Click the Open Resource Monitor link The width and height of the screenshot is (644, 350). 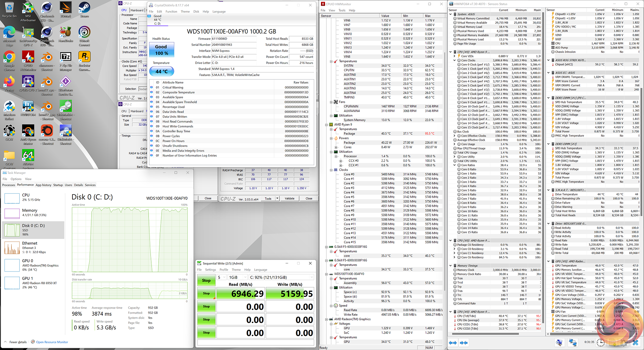[52, 342]
